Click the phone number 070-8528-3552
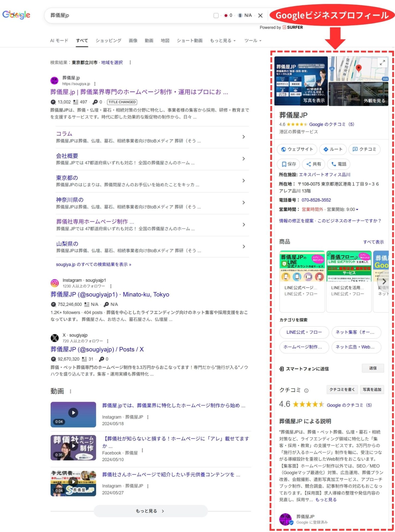Image resolution: width=395 pixels, height=532 pixels. coord(316,200)
